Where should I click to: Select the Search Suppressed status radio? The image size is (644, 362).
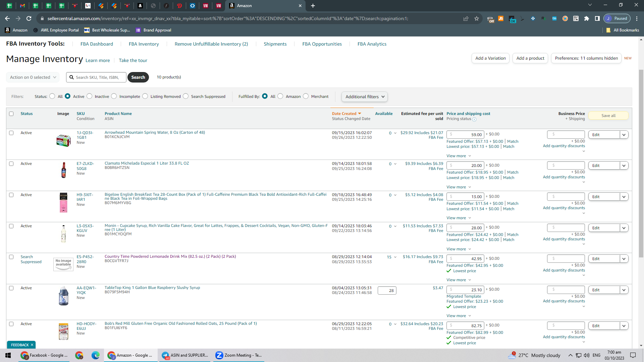click(186, 96)
